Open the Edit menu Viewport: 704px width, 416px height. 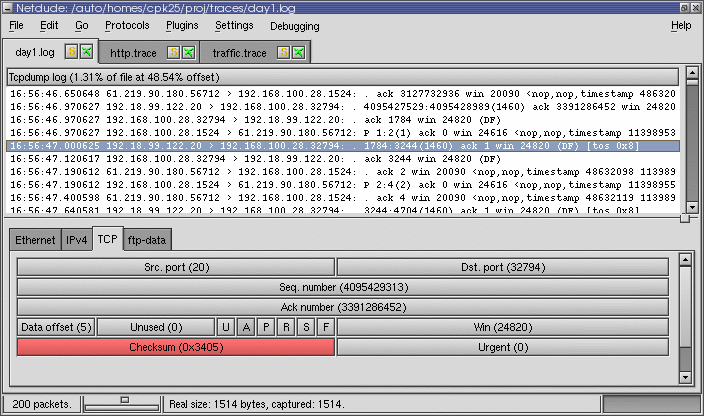(x=49, y=26)
